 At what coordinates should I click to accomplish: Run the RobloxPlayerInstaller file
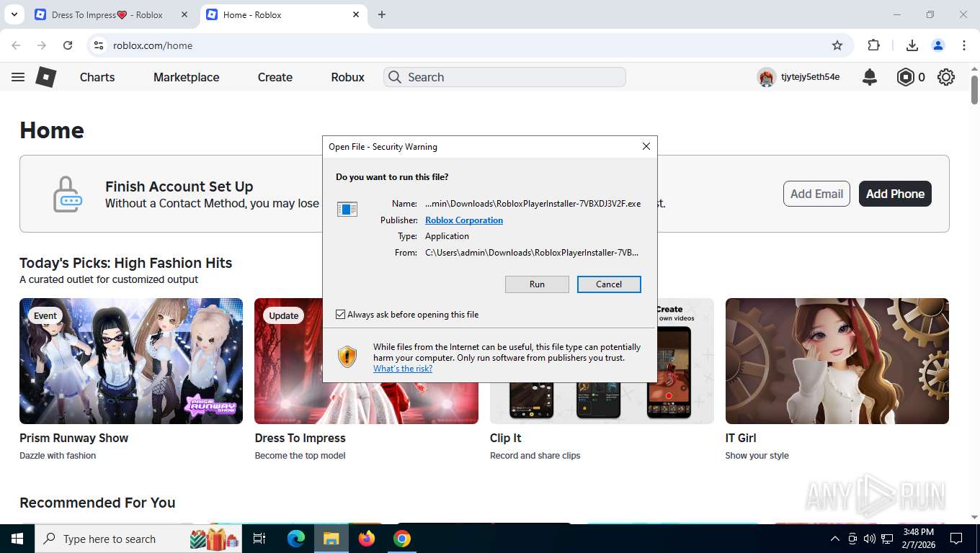[537, 284]
